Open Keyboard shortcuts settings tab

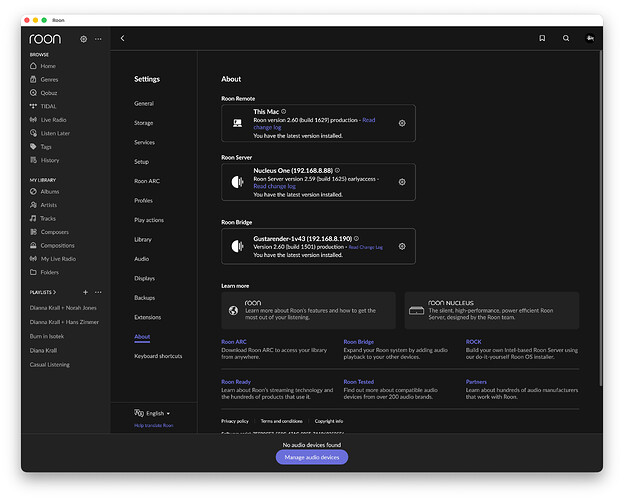click(x=158, y=356)
